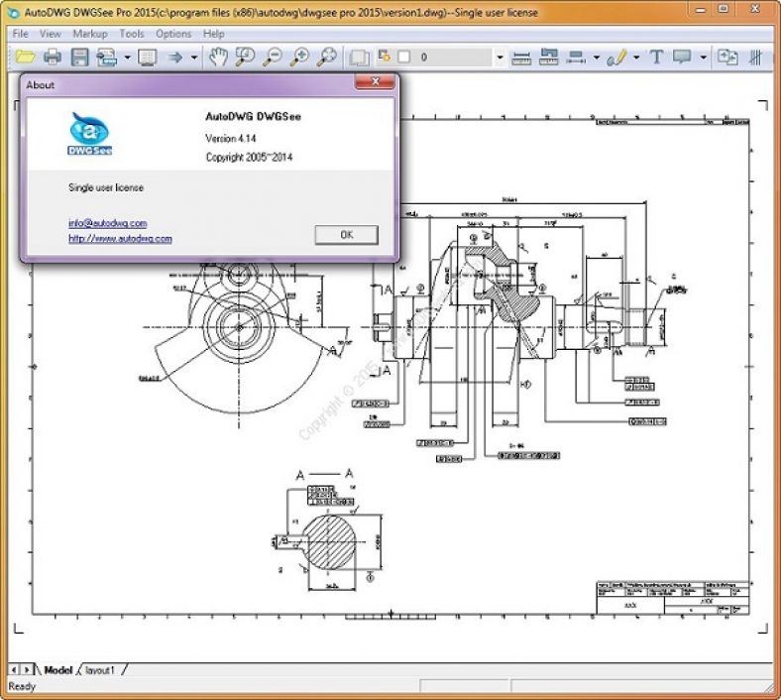Open the export icon dropdown arrow
Viewport: 781px width, 700px height.
coord(127,58)
